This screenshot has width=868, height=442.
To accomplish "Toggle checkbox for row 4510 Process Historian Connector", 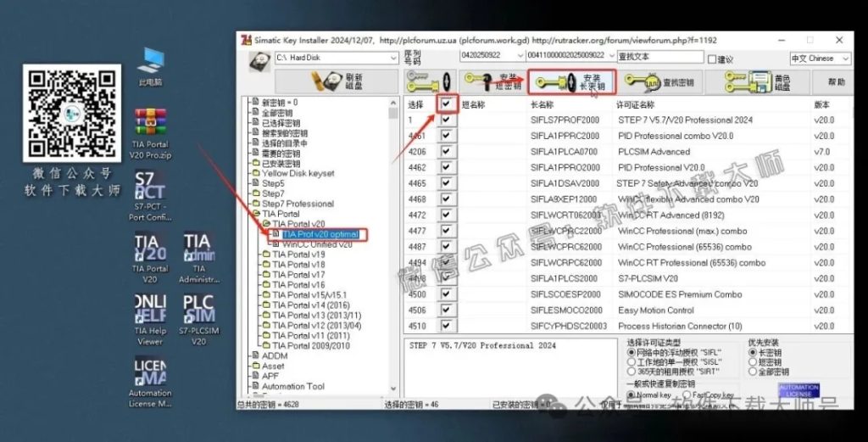I will 446,326.
